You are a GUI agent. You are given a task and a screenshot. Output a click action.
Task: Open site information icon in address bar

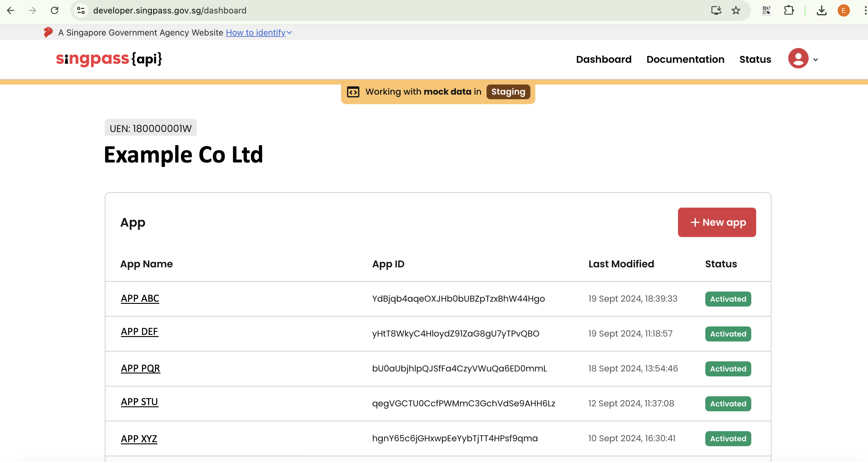pos(81,11)
